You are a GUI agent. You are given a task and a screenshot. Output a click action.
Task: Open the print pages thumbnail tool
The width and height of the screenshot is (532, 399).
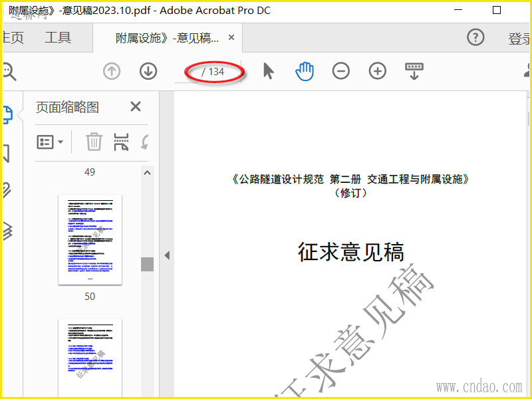121,142
